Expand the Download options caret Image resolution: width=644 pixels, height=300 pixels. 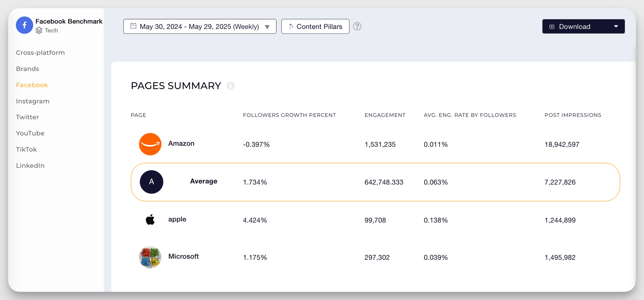[616, 26]
